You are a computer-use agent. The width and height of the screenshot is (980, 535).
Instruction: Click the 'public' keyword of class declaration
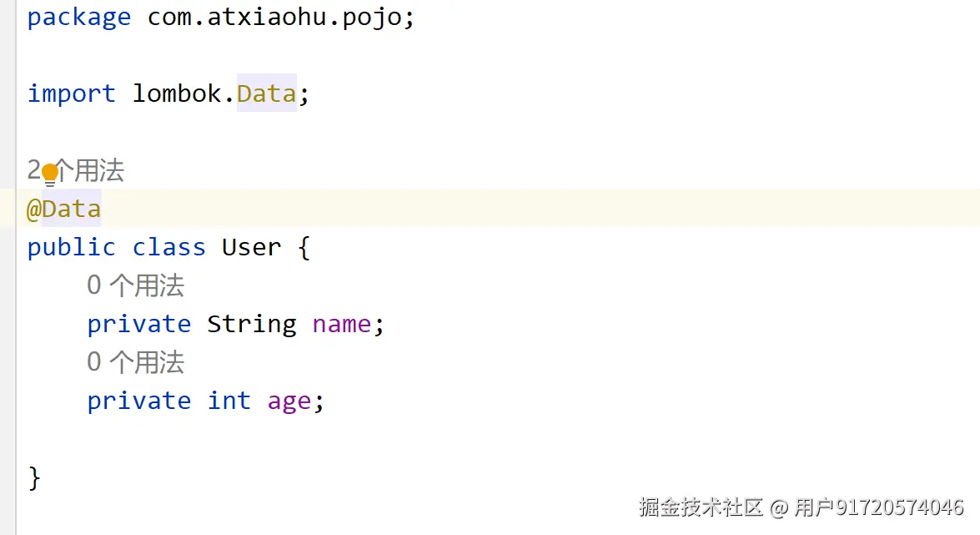(72, 247)
